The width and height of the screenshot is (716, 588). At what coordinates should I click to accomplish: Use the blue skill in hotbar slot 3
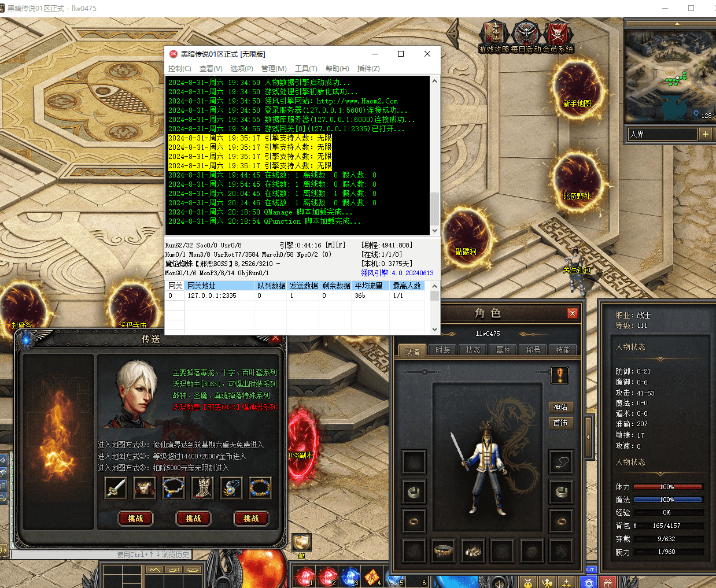[349, 576]
